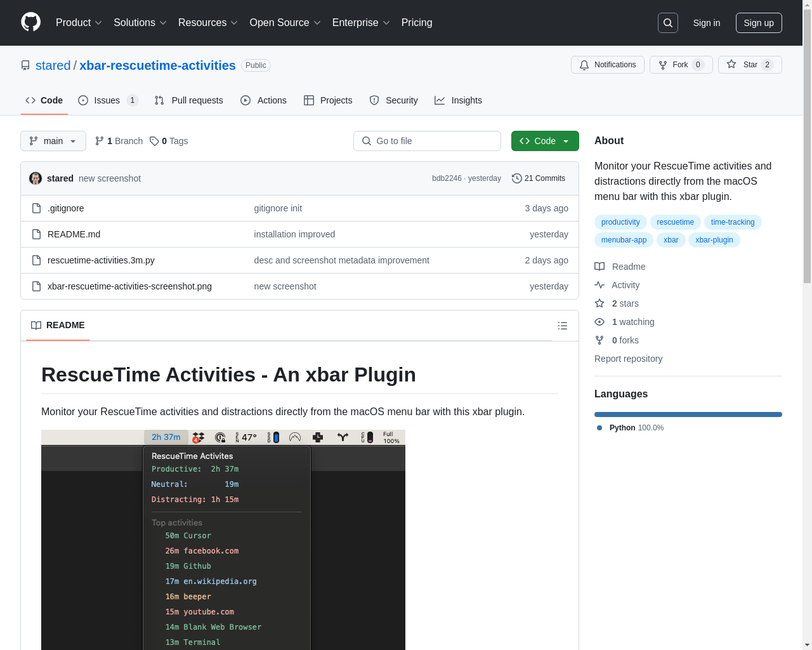This screenshot has height=650, width=812.
Task: Click the file icon beside README.md
Action: pos(36,234)
